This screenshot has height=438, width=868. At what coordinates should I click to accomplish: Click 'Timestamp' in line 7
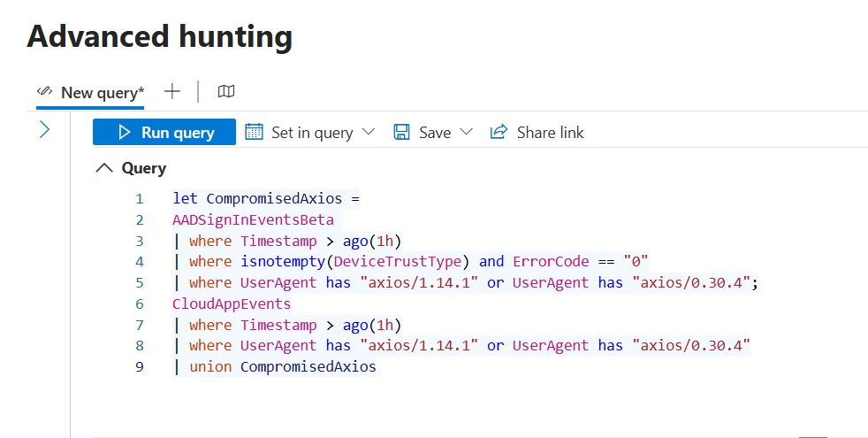click(x=278, y=325)
